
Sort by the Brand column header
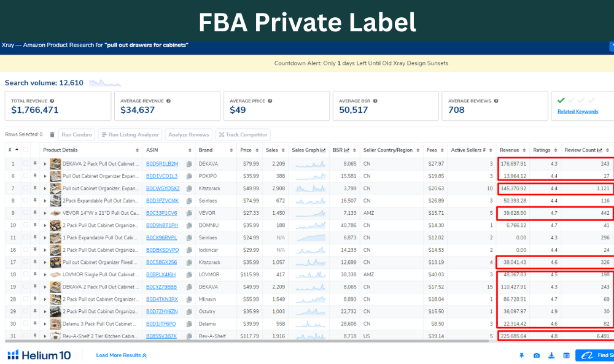click(x=231, y=150)
